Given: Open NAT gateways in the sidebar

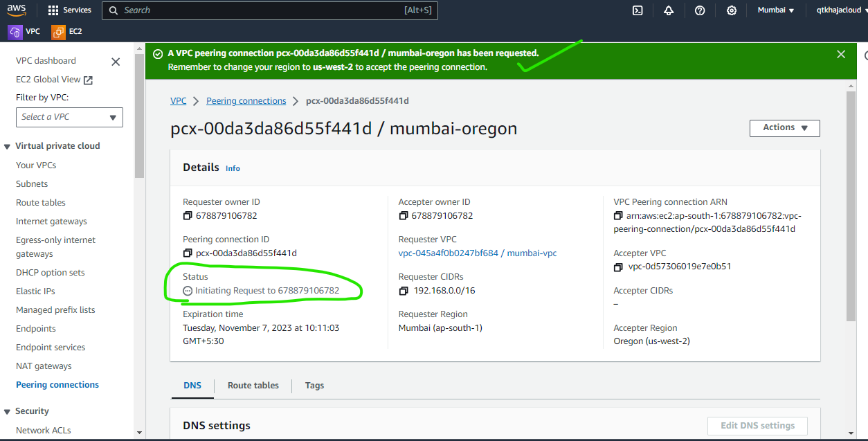Looking at the screenshot, I should pyautogui.click(x=44, y=366).
